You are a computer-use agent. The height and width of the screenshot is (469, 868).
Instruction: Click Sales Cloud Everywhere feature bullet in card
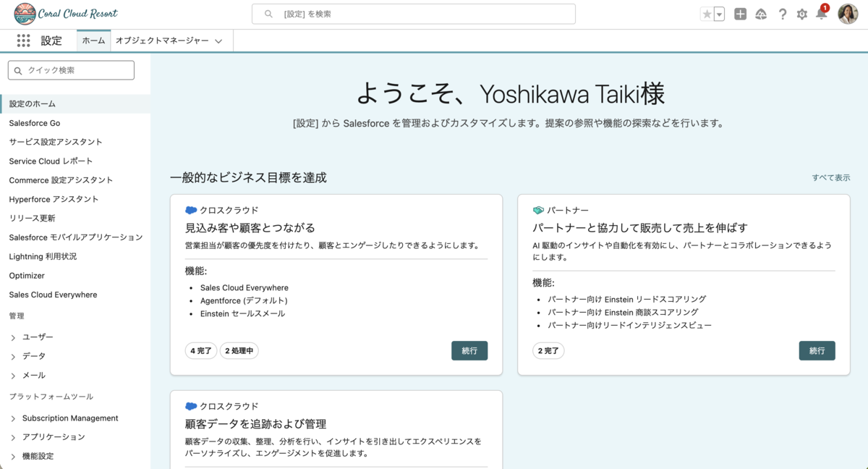pyautogui.click(x=244, y=287)
